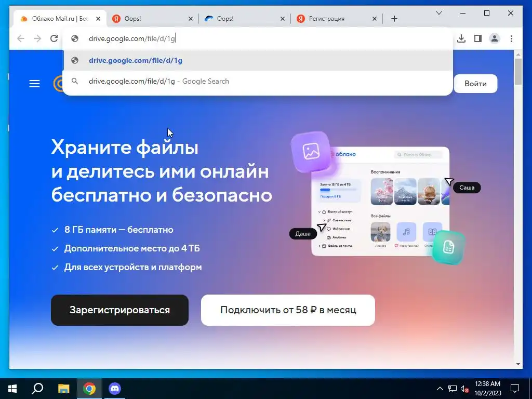
Task: Click the scrollbar down arrow
Action: click(x=518, y=364)
